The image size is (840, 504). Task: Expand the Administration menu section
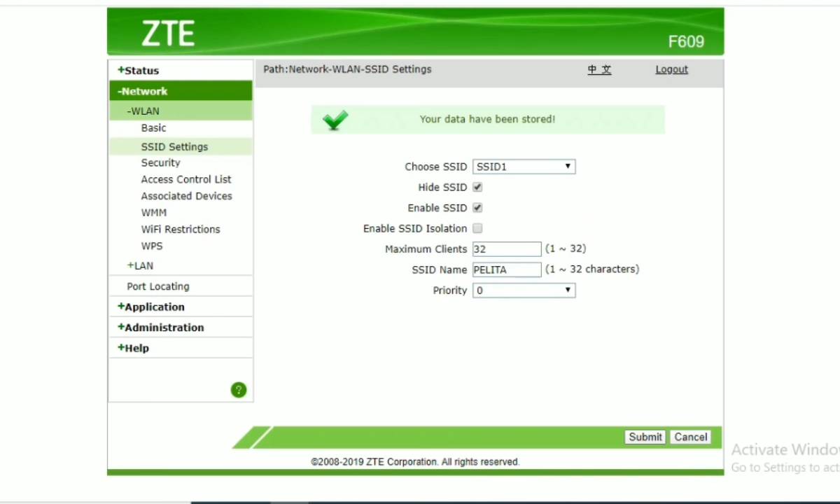tap(161, 327)
